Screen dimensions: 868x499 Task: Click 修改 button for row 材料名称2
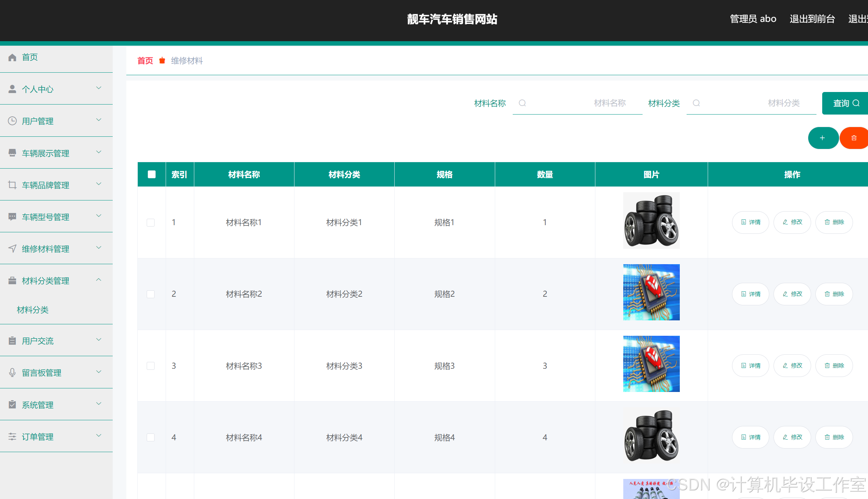coord(792,294)
